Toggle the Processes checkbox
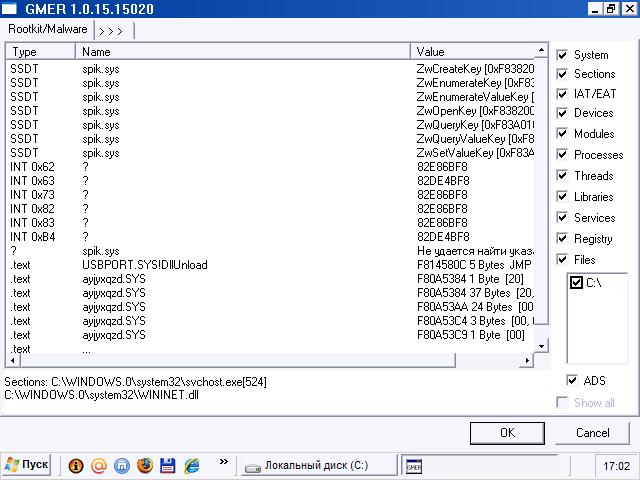Screen dimensions: 640x480 562,154
